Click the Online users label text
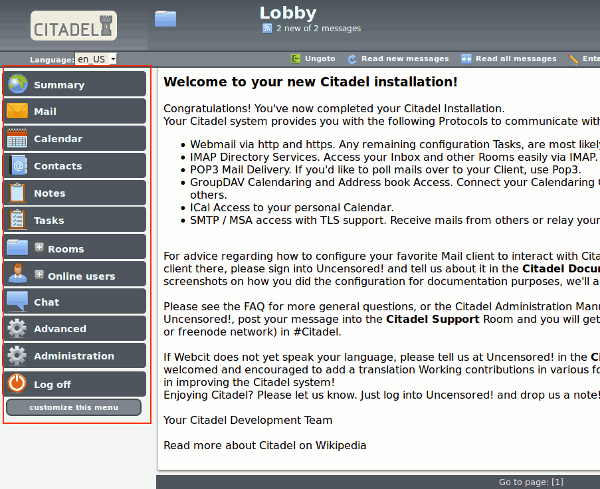Screen dimensions: 600x489 (x=82, y=276)
